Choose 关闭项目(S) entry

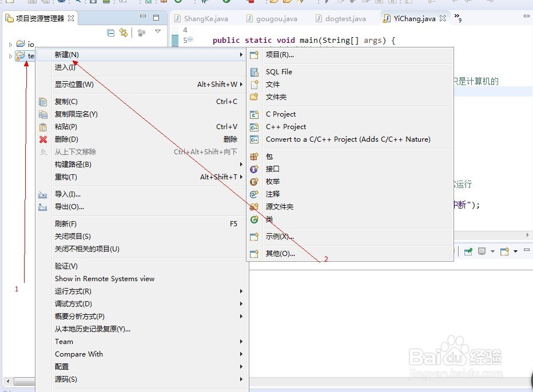[141, 237]
